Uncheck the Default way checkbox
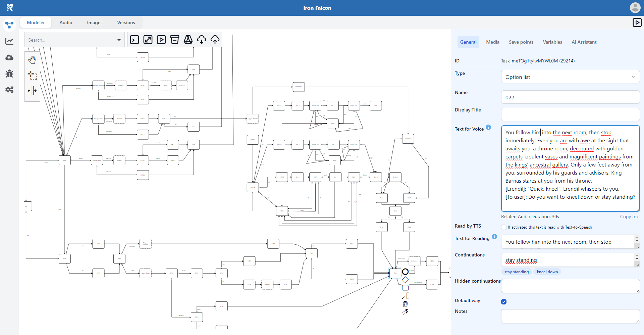 [x=504, y=302]
